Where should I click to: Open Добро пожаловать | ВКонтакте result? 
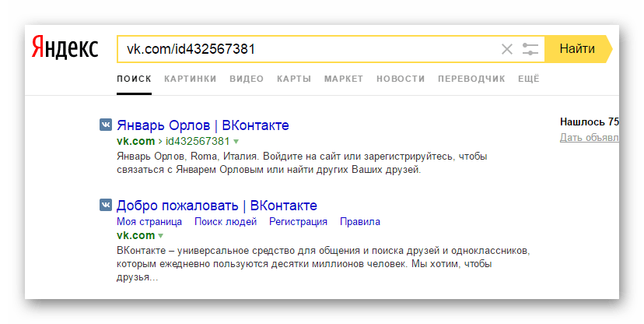[x=216, y=206]
